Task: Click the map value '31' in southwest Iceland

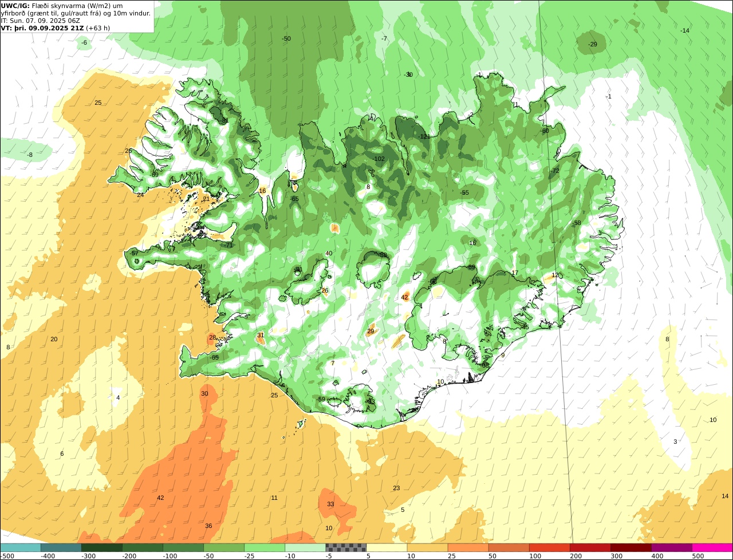Action: (261, 335)
